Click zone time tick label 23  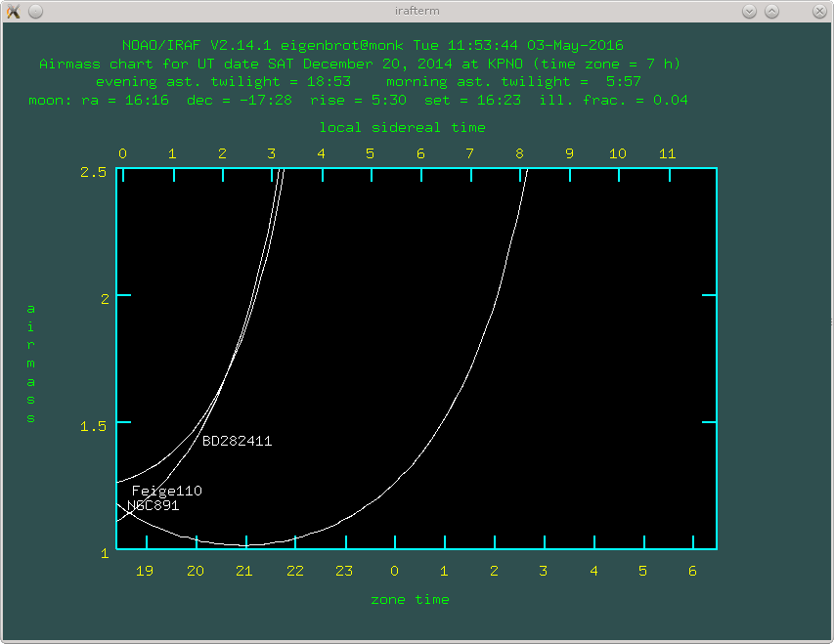point(344,571)
